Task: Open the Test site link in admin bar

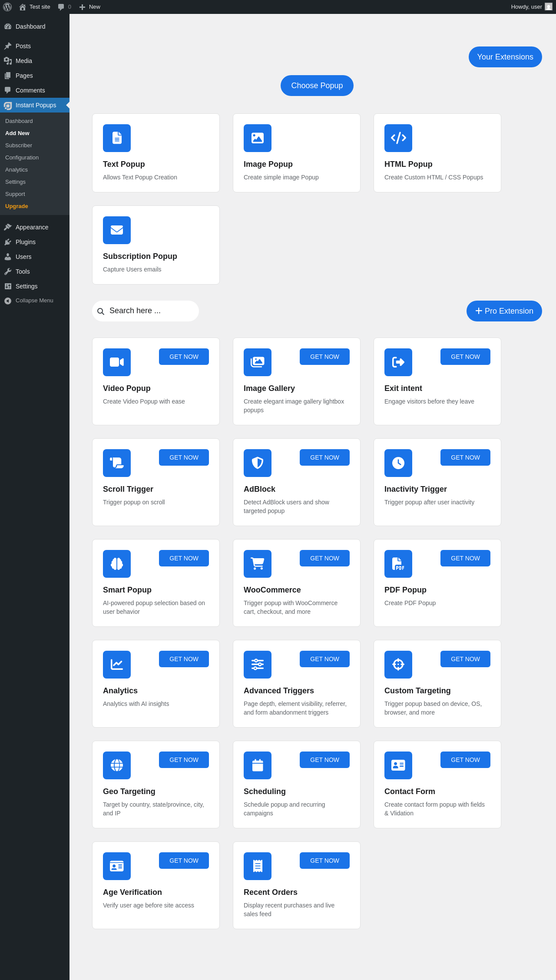Action: click(x=35, y=7)
